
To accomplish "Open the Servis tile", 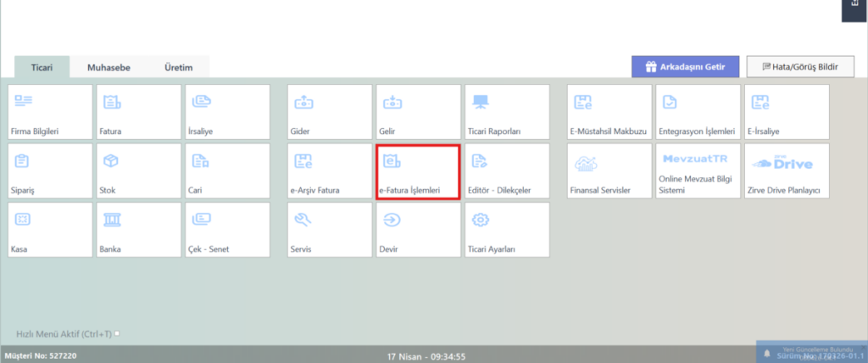I will [x=330, y=230].
